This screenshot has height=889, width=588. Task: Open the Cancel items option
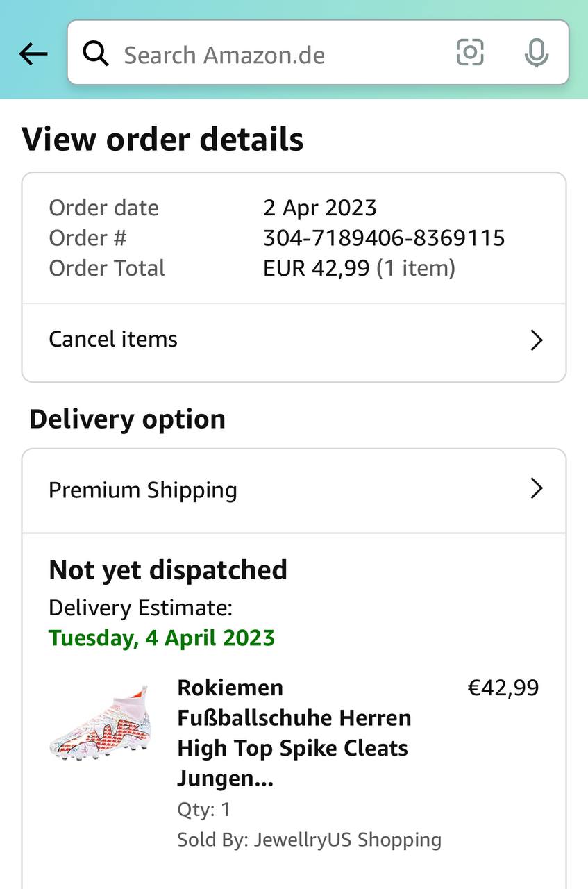(x=113, y=340)
